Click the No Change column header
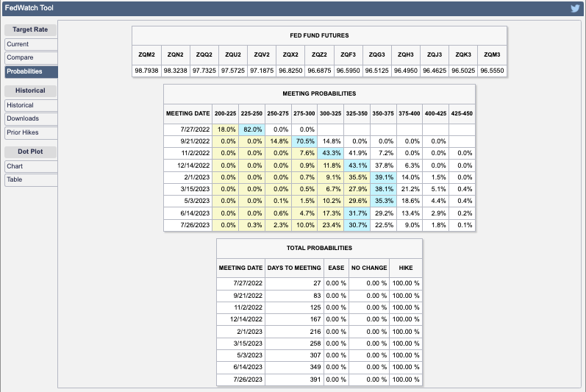This screenshot has width=586, height=392. (369, 268)
